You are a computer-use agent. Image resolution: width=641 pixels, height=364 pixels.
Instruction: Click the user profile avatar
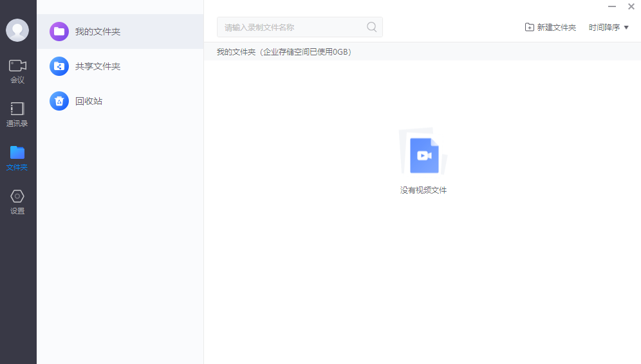pos(17,30)
